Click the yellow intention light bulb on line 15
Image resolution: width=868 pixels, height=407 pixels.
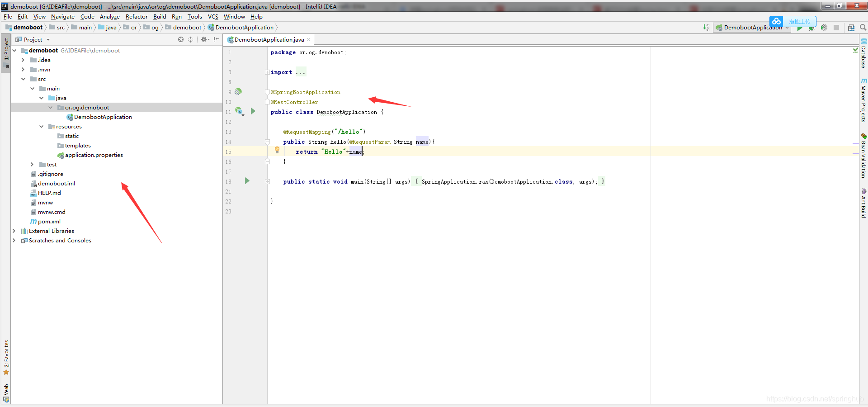coord(277,150)
